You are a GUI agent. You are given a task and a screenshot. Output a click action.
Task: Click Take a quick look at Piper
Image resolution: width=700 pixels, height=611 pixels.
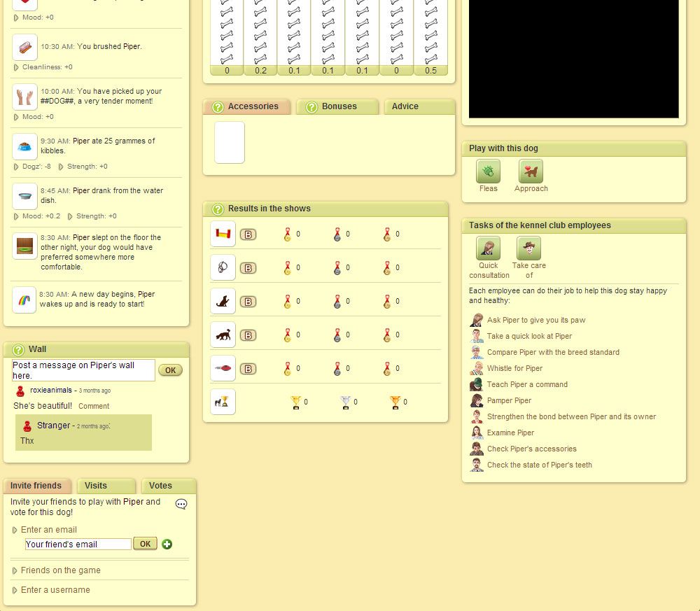tap(529, 336)
